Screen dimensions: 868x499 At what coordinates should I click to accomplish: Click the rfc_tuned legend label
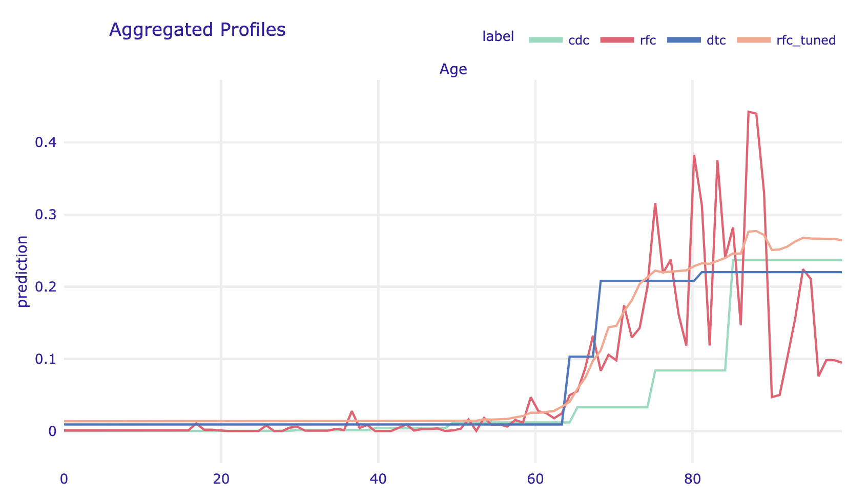806,40
